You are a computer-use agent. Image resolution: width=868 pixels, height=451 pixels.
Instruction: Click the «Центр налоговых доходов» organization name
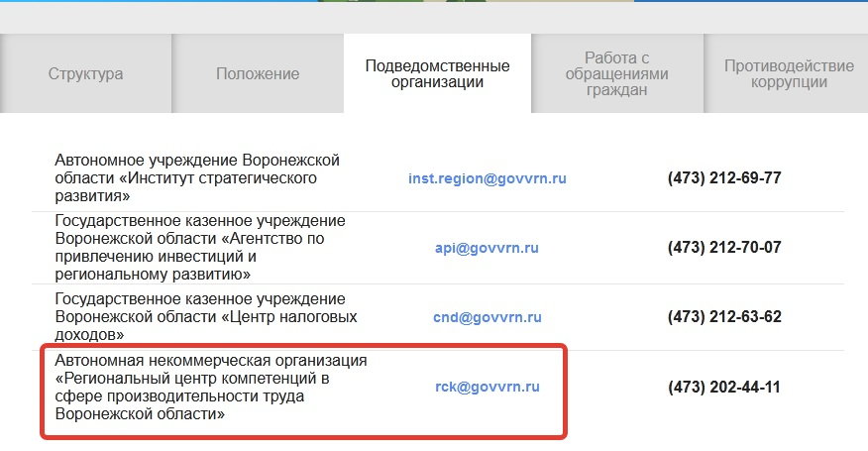point(205,317)
